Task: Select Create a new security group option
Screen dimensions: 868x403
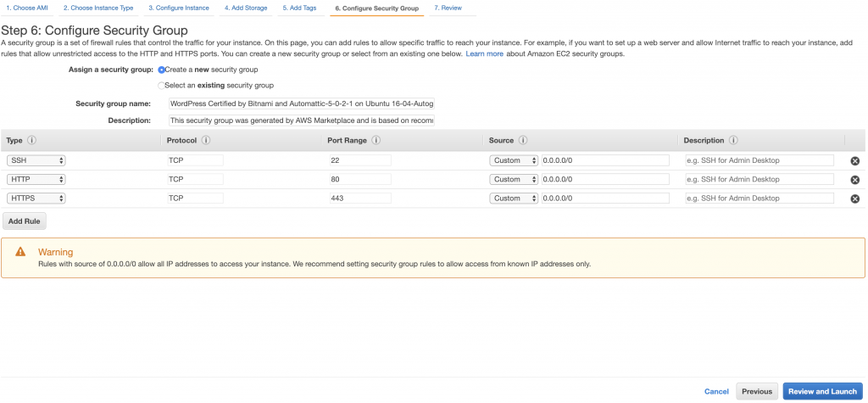Action: (x=162, y=70)
